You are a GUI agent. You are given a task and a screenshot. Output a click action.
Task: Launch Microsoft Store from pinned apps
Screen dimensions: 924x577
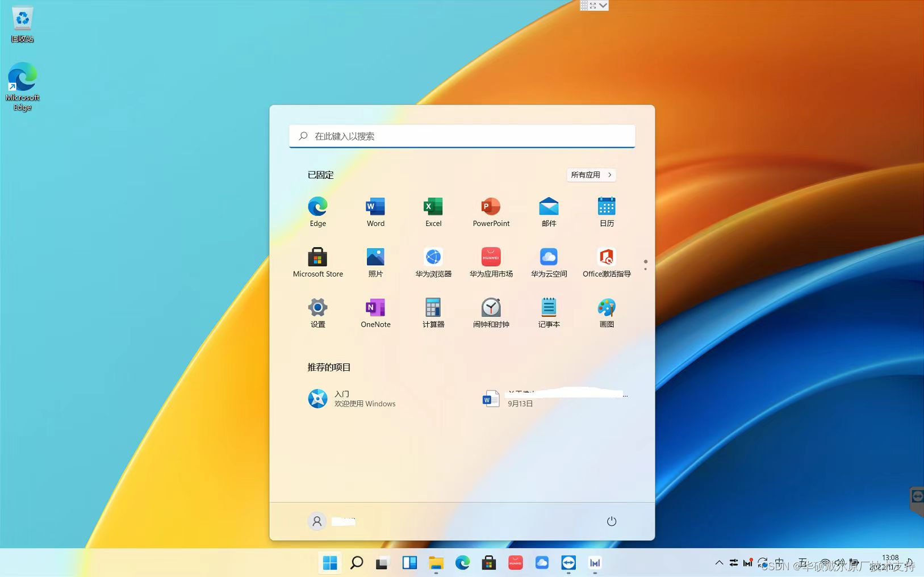pos(317,262)
